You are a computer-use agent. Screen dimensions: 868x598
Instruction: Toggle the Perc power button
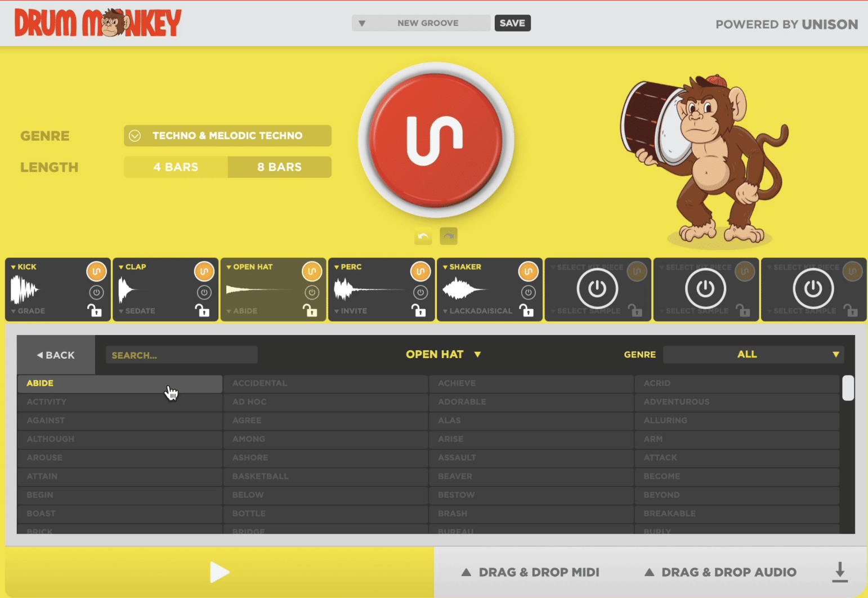(420, 292)
